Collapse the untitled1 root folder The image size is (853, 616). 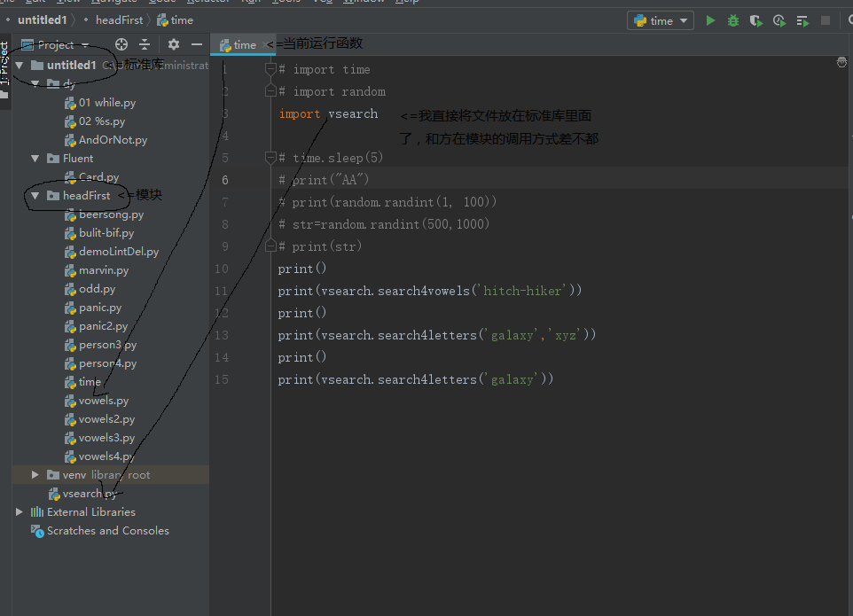(20, 66)
